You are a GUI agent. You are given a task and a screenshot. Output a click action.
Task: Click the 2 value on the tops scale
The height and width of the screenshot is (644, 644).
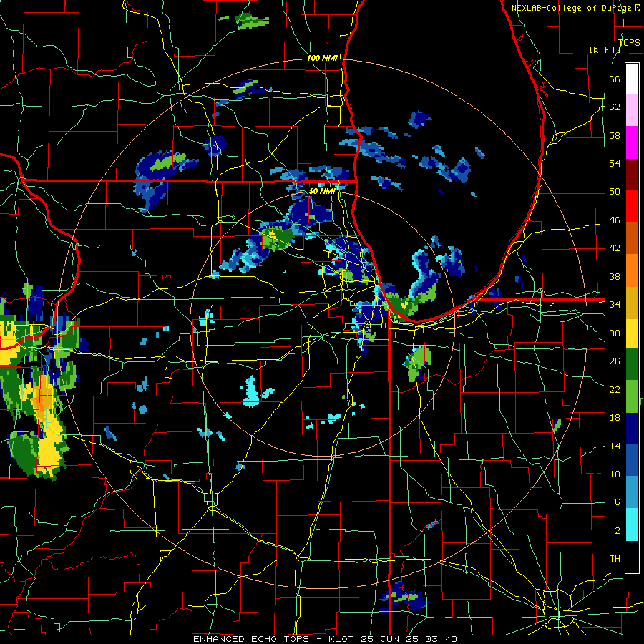[617, 531]
